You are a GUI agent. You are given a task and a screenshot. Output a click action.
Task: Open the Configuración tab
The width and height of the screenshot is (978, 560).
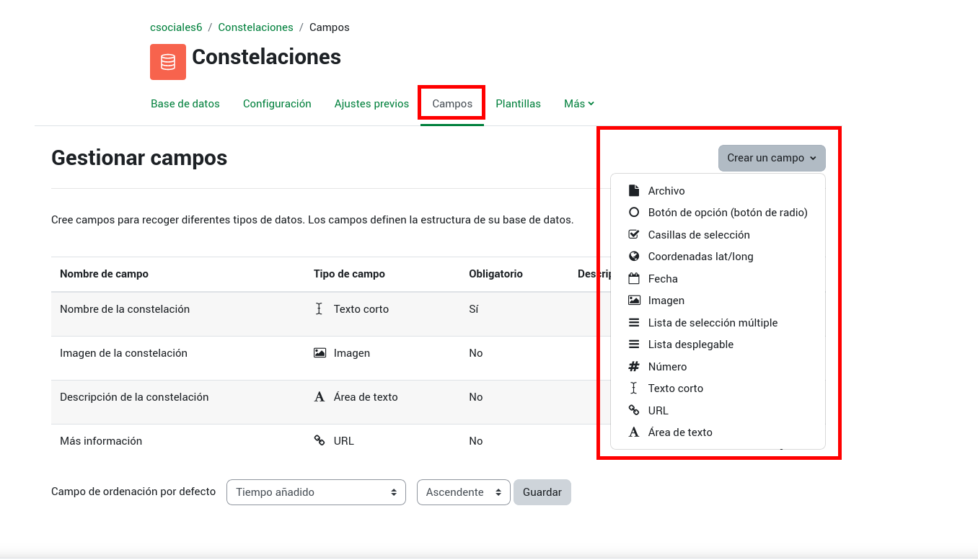(277, 104)
